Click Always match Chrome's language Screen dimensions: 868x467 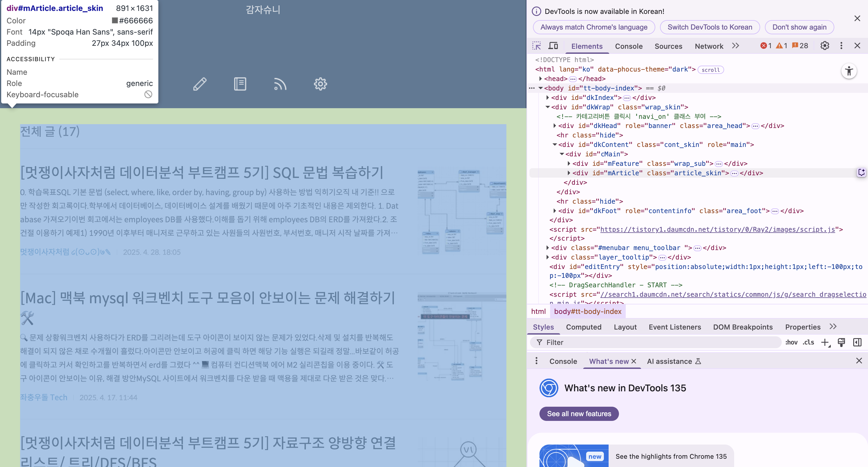tap(594, 27)
